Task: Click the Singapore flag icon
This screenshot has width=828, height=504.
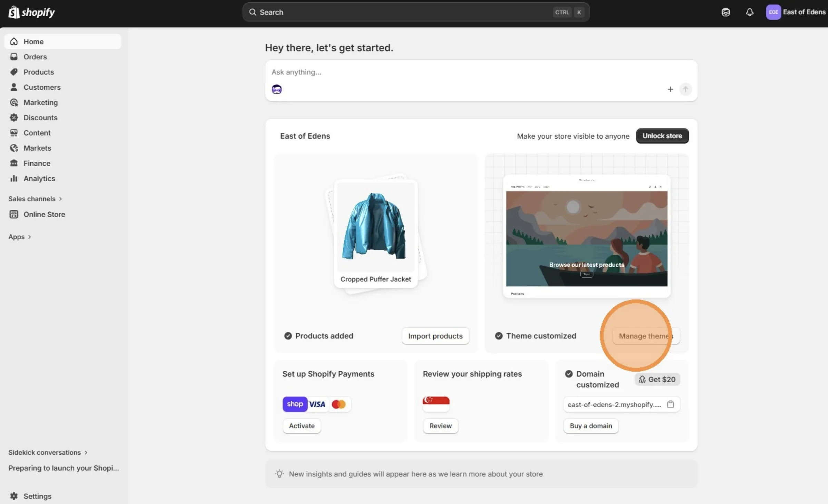Action: (436, 404)
